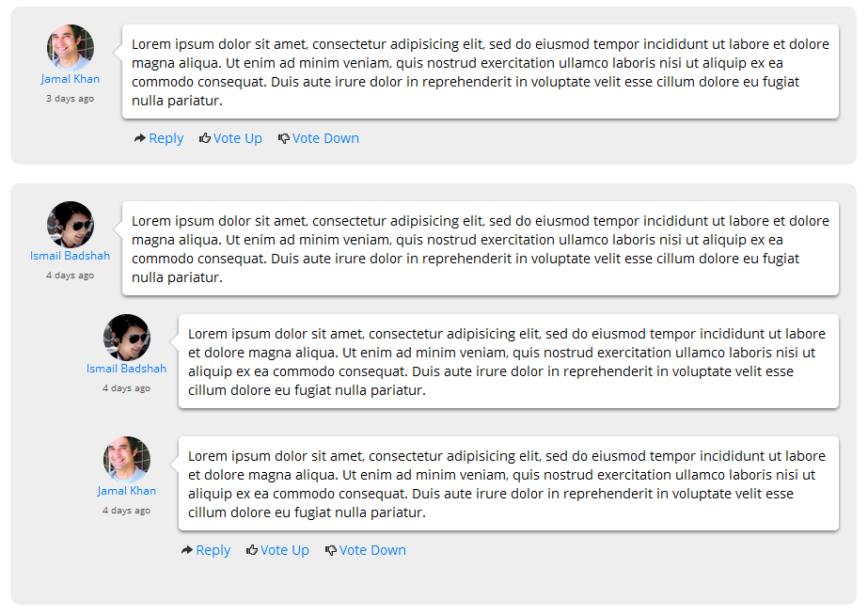Click the comment text of Ismail Badshah's nested reply
The height and width of the screenshot is (615, 868).
(509, 361)
